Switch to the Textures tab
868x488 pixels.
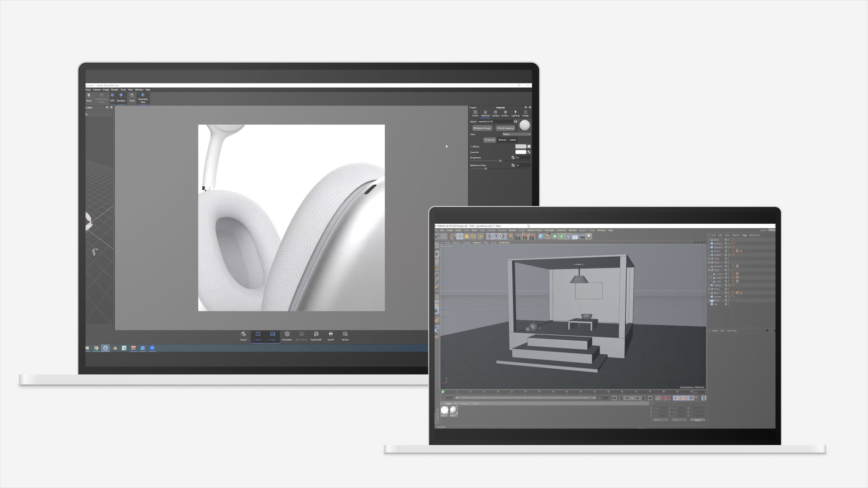[x=502, y=140]
